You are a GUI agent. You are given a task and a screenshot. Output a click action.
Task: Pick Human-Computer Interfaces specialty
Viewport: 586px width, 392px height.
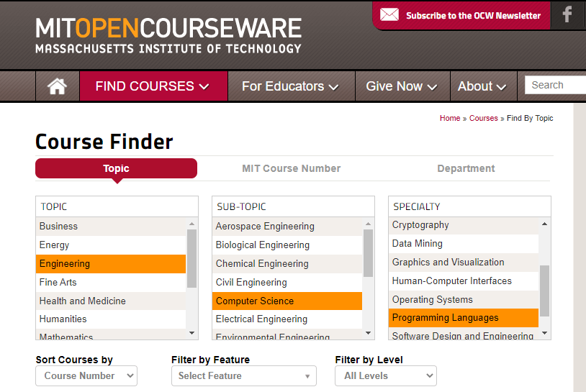click(464, 281)
